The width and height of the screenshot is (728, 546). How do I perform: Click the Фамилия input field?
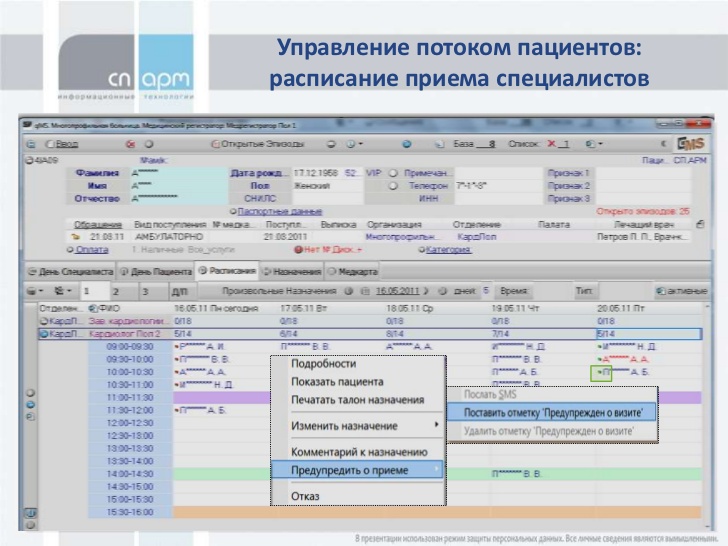click(x=179, y=173)
